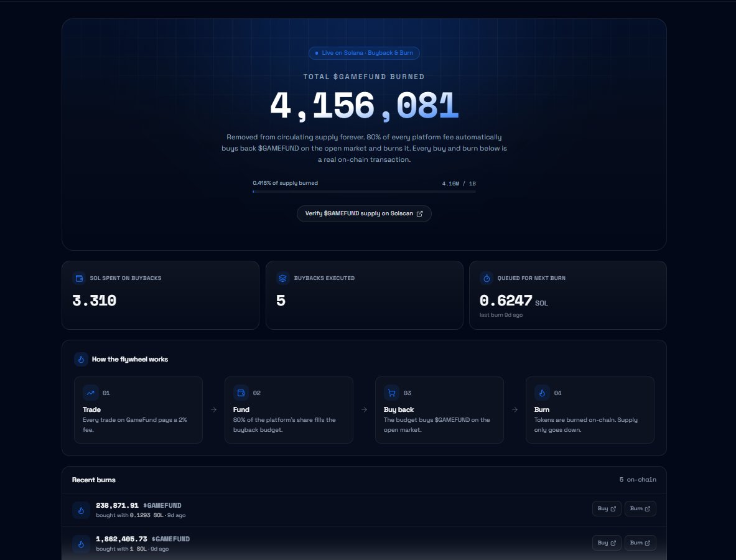The image size is (736, 560).
Task: Click the Buy back step card title
Action: click(x=399, y=410)
